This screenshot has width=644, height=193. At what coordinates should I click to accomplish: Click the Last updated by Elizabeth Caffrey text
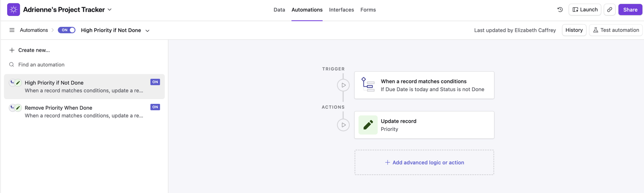515,30
